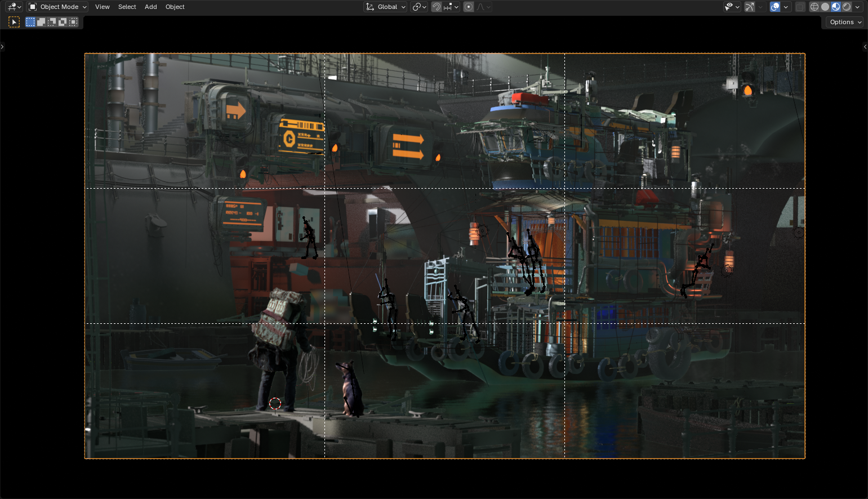Image resolution: width=868 pixels, height=499 pixels.
Task: Open the selectability and visibility popover
Action: coord(732,7)
